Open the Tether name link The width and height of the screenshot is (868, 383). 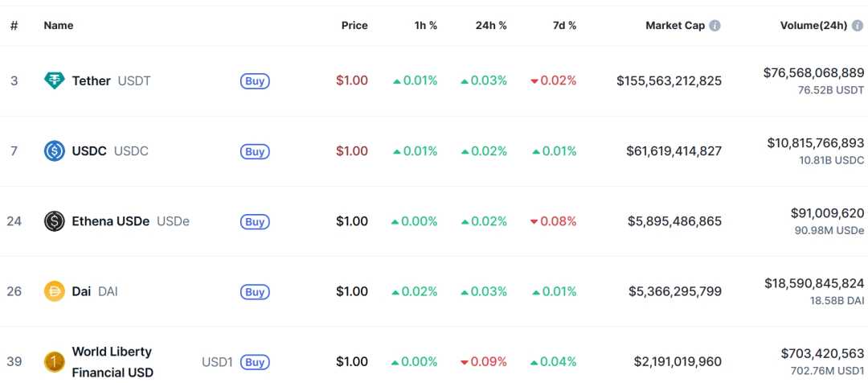coord(91,80)
